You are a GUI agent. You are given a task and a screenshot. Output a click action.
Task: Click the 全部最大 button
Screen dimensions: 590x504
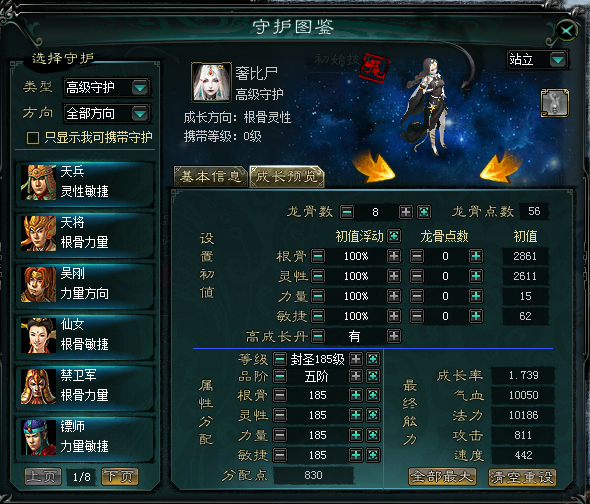pyautogui.click(x=442, y=477)
